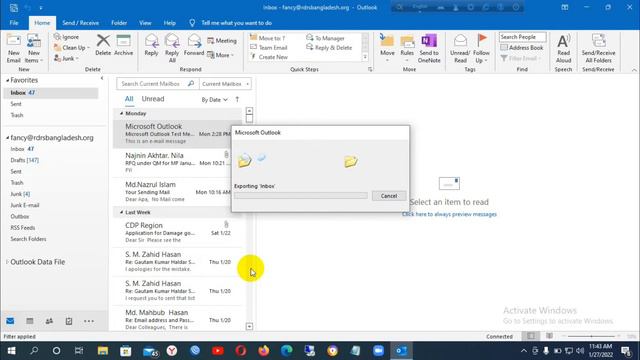This screenshot has height=360, width=640.
Task: Click the zoom slider in status bar
Action: click(x=591, y=336)
